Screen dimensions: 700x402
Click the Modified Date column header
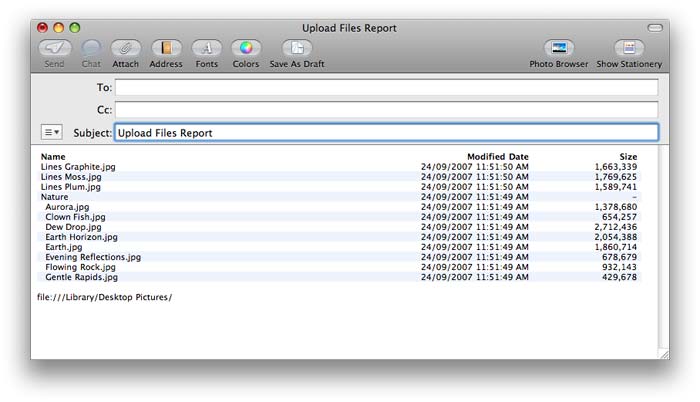click(x=498, y=157)
